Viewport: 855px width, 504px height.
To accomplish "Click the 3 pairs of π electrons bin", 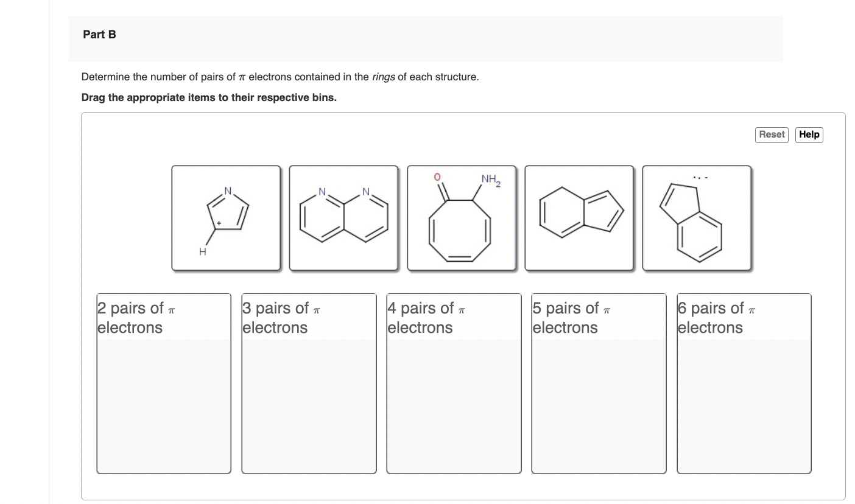I will coord(309,383).
